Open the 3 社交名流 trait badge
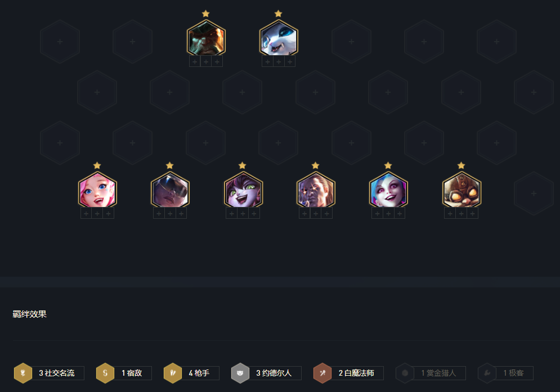This screenshot has height=392, width=560. [x=49, y=373]
